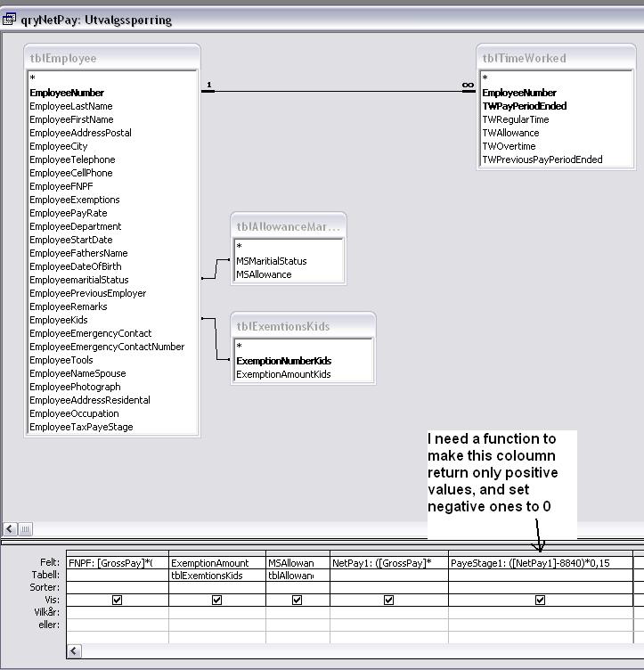Click the Vilkår criteria cell under PayeStage1
644x670 pixels.
(x=540, y=612)
